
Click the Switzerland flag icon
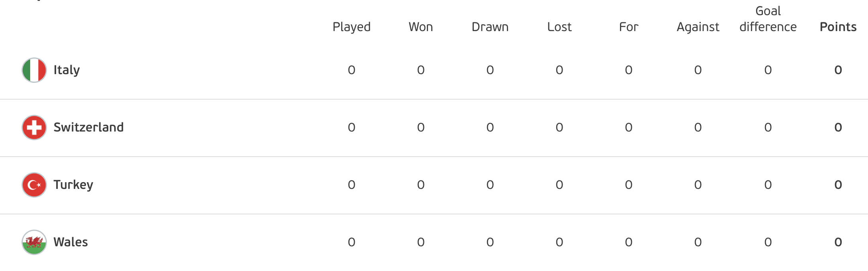(34, 128)
